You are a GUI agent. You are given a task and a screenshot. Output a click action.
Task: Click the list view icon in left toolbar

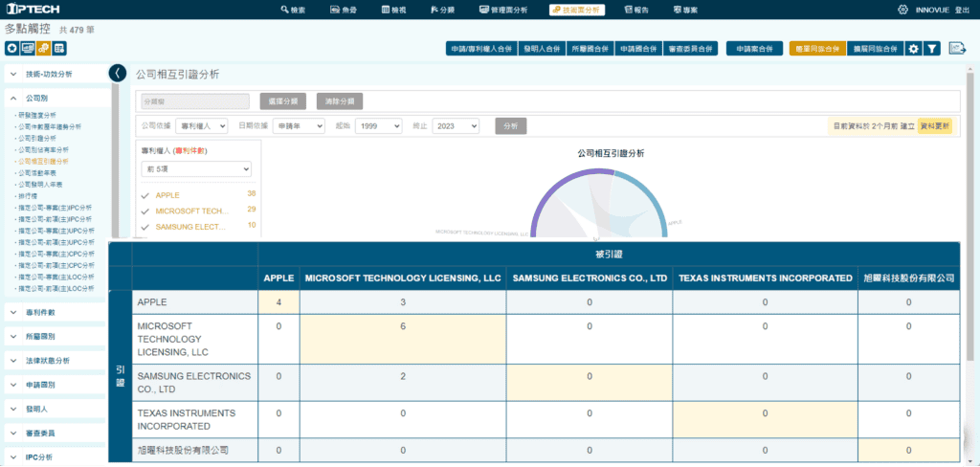click(x=59, y=48)
